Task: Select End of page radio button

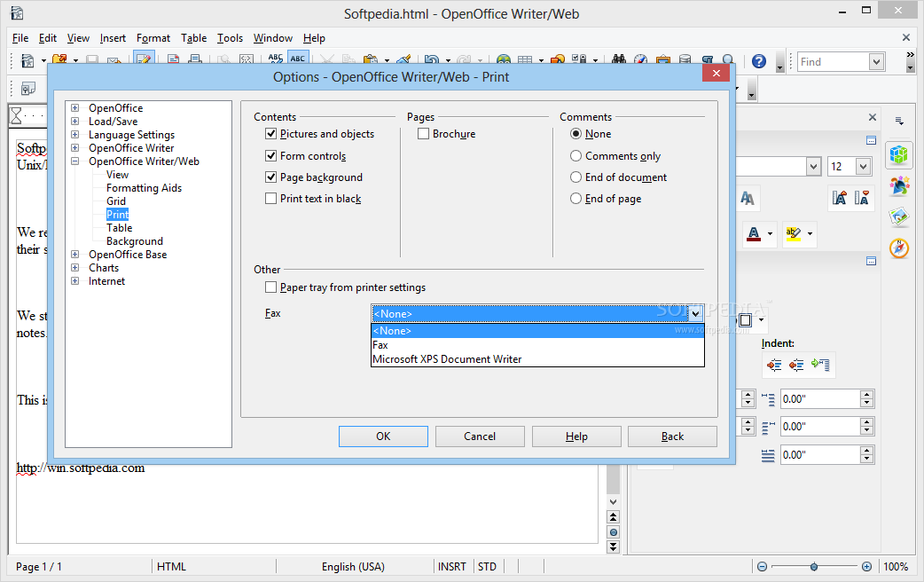Action: [x=576, y=199]
